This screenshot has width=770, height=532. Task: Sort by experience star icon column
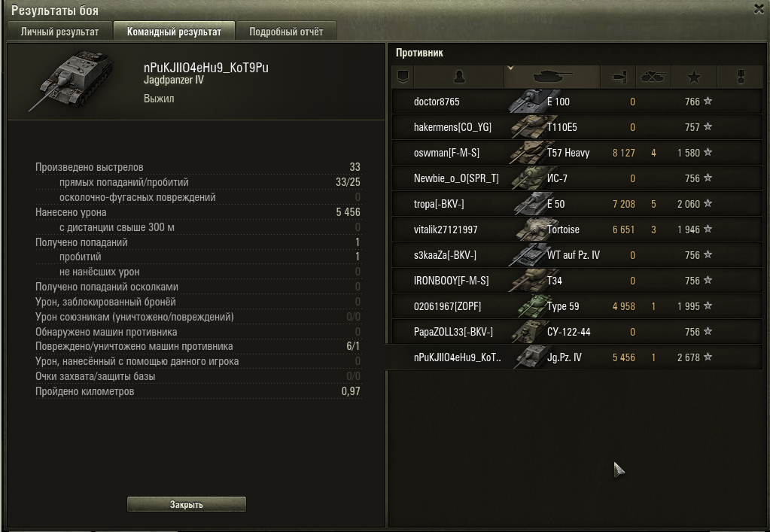point(694,77)
